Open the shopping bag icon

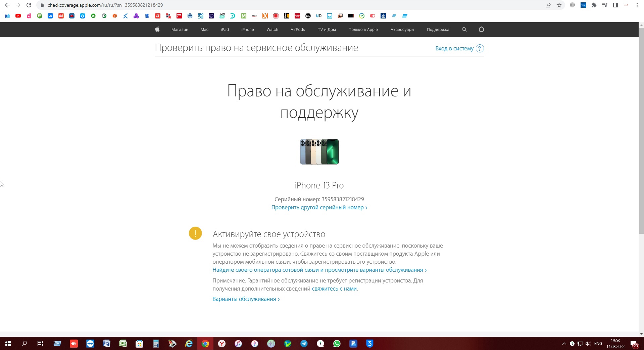click(481, 29)
